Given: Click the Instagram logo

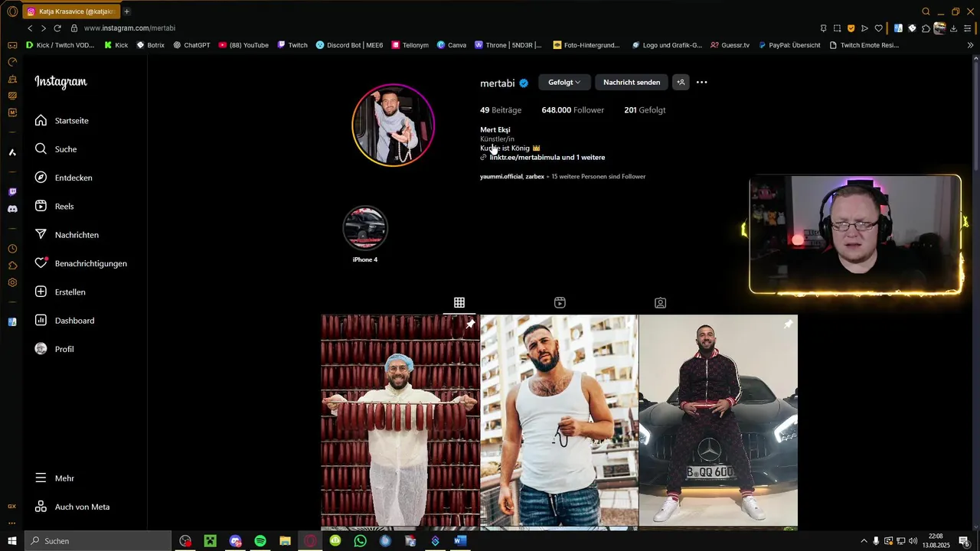Looking at the screenshot, I should click(60, 82).
